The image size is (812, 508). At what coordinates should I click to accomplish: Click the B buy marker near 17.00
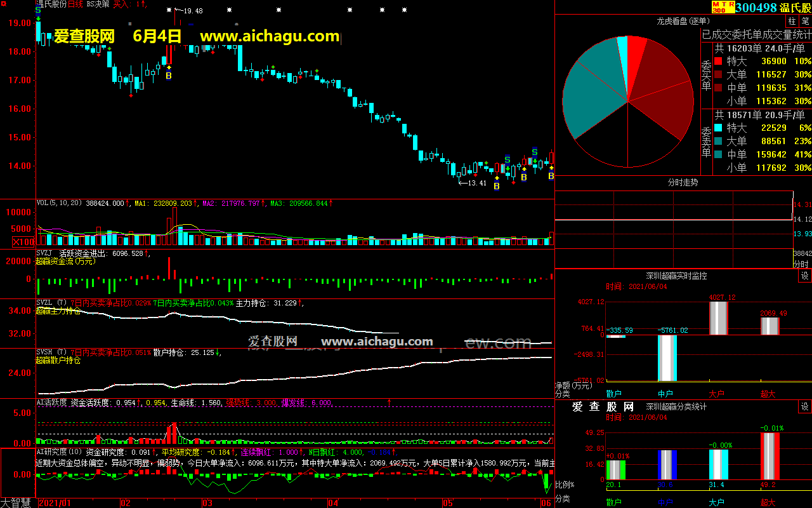click(x=169, y=76)
